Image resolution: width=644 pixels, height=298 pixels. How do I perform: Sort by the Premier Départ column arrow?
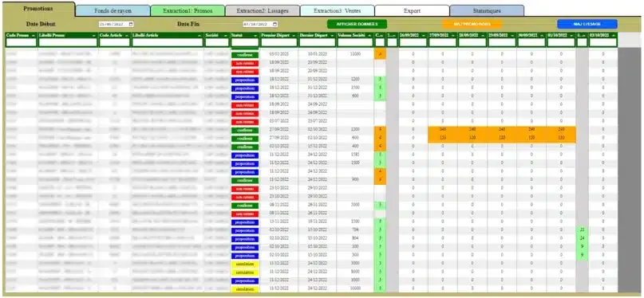tap(294, 36)
